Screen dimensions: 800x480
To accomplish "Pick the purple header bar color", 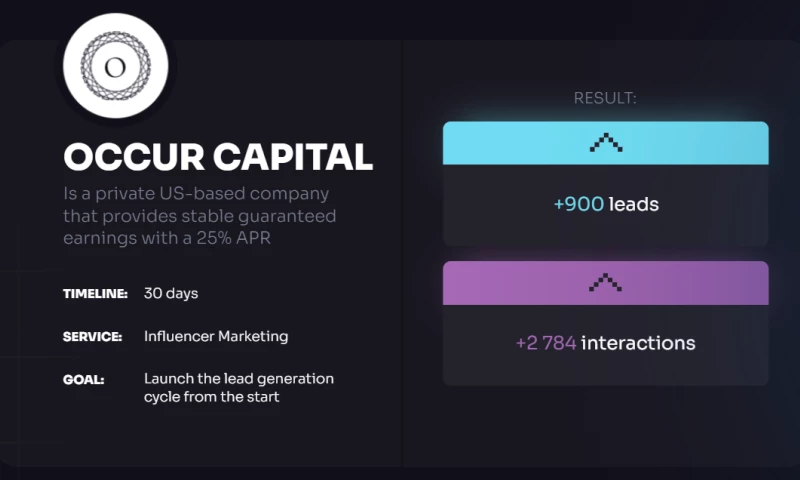I will point(500,282).
